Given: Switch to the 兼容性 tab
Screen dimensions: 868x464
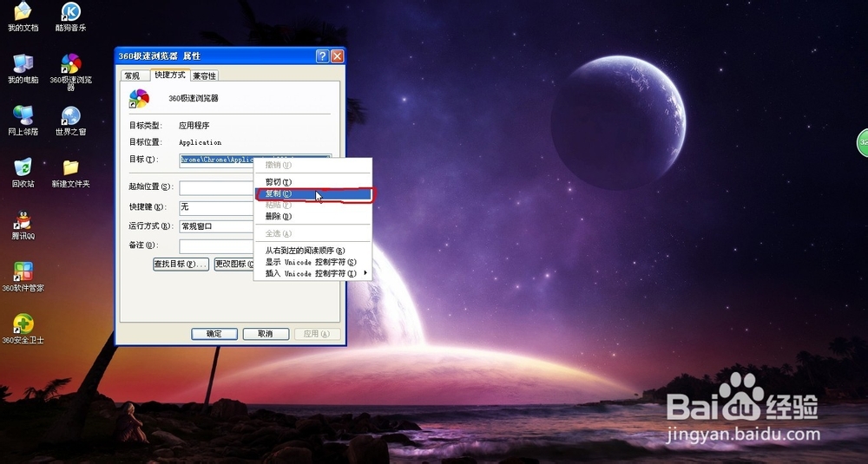Looking at the screenshot, I should tap(204, 75).
